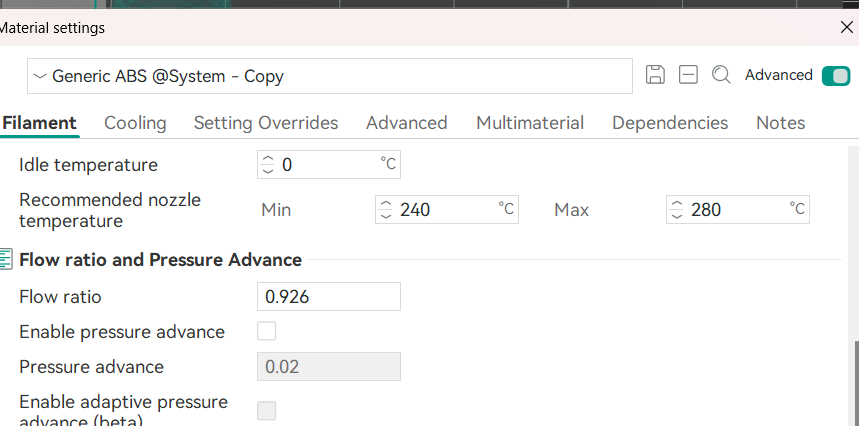Click the delete preset icon
Image resolution: width=859 pixels, height=426 pixels.
point(687,75)
